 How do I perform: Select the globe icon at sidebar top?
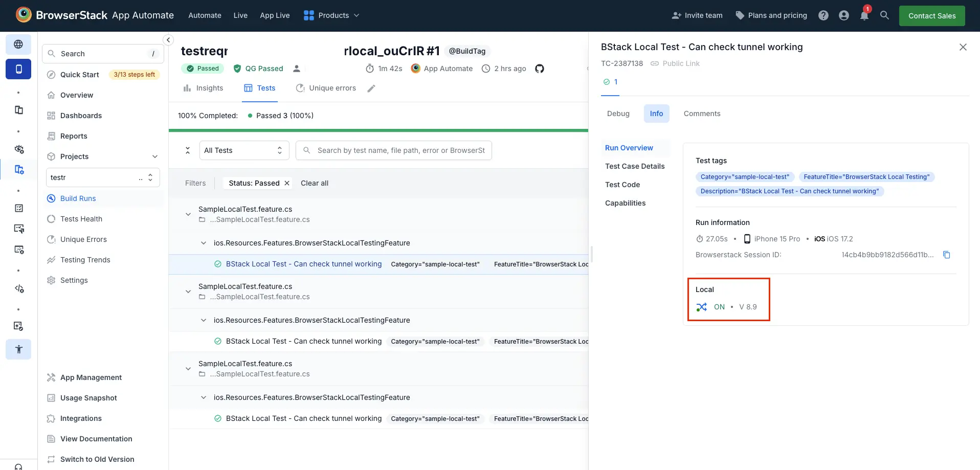18,44
